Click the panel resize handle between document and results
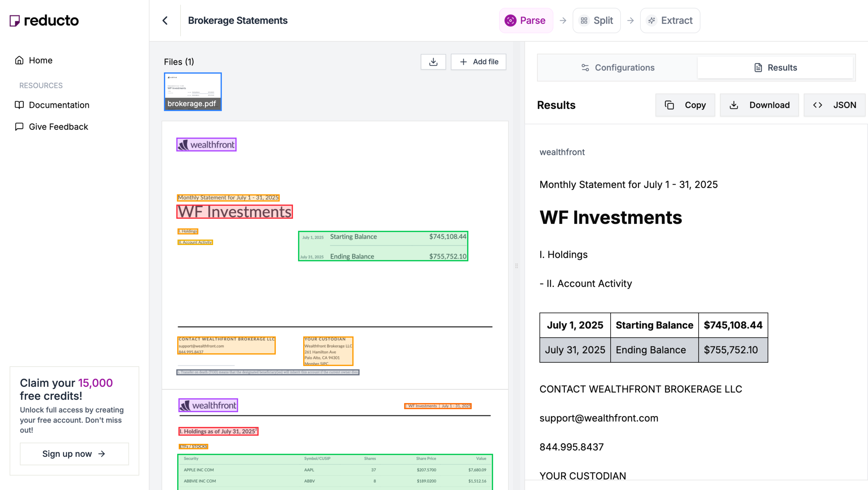The height and width of the screenshot is (490, 868). [517, 266]
